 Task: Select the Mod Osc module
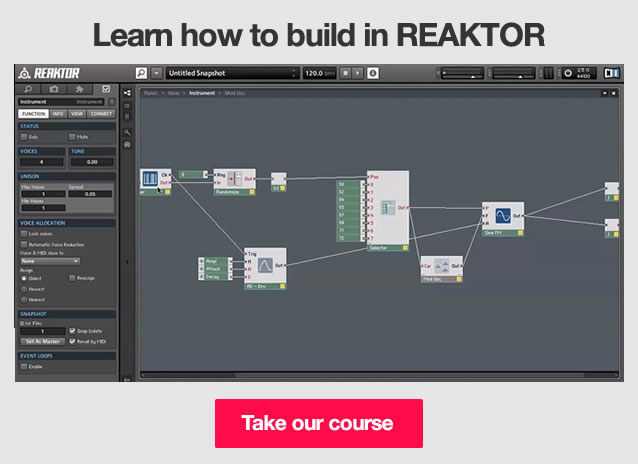pyautogui.click(x=441, y=269)
